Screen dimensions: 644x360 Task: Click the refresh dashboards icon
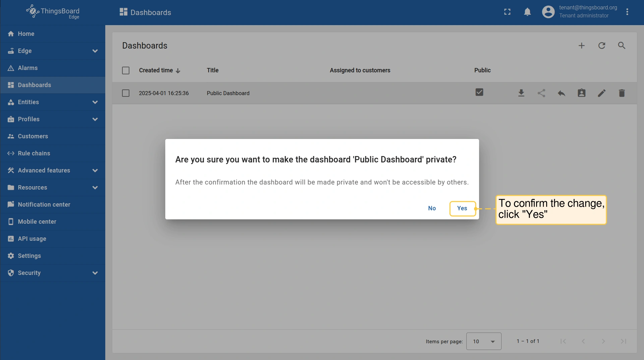[x=601, y=46]
